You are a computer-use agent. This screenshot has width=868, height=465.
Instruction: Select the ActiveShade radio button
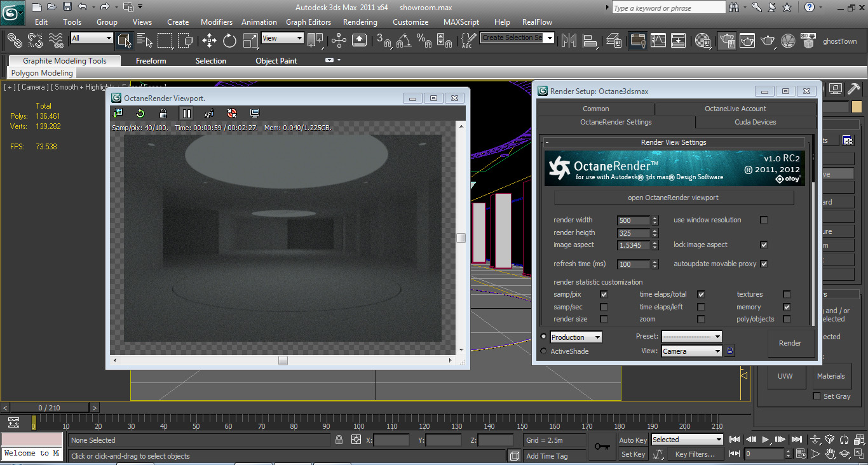click(543, 351)
